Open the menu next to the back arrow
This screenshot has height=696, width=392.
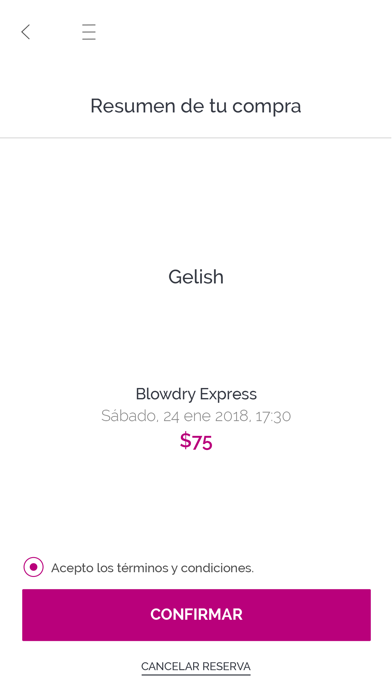pyautogui.click(x=89, y=32)
